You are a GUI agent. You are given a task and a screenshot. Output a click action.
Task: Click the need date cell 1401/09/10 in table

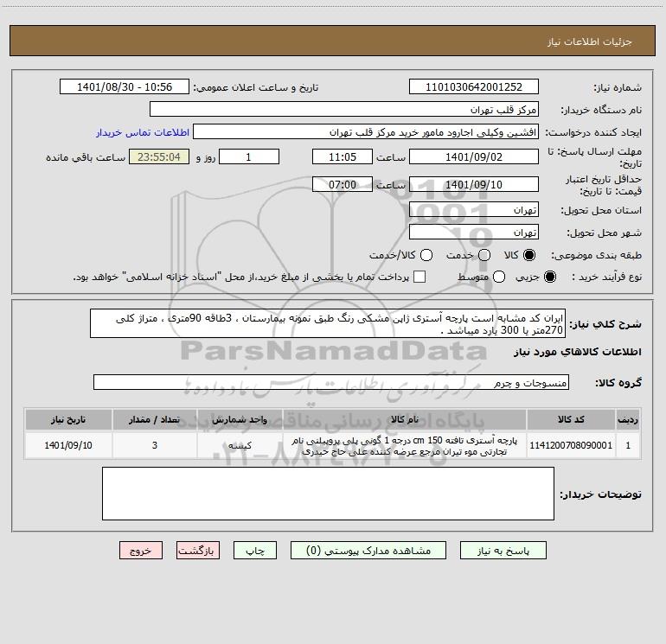click(68, 445)
